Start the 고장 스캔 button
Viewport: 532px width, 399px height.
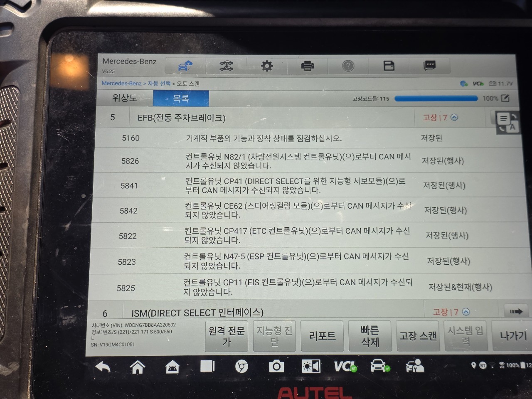pos(418,336)
